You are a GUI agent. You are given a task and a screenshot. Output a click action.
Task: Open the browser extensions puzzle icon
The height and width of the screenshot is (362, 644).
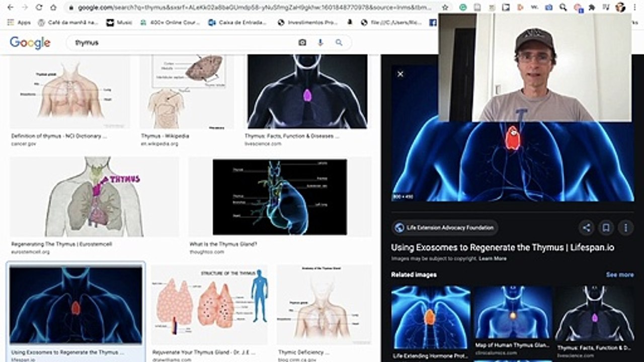(592, 8)
